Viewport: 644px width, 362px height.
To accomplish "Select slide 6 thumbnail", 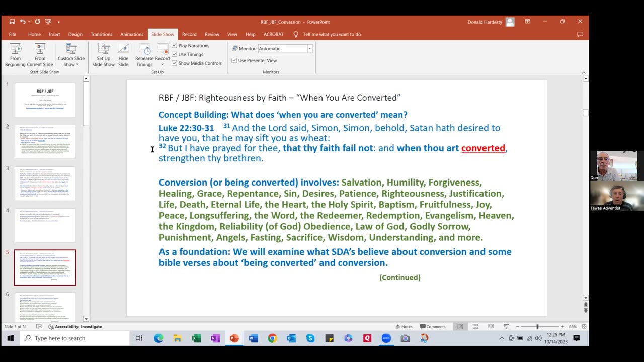I will point(45,306).
